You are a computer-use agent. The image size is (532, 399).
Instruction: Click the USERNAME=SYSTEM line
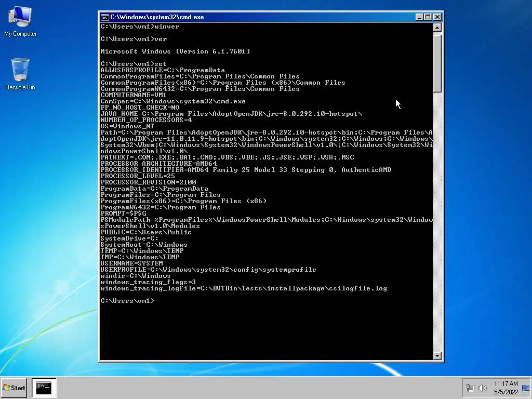pyautogui.click(x=131, y=263)
